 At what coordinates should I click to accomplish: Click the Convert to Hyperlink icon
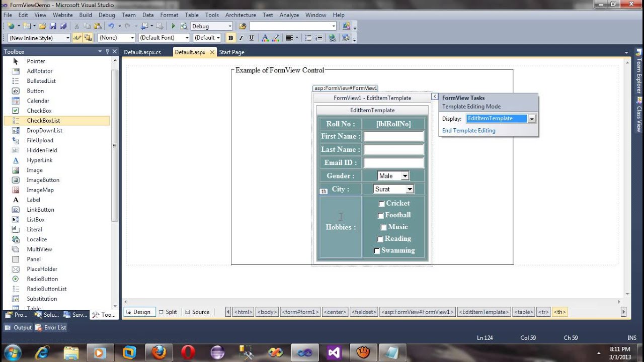333,38
